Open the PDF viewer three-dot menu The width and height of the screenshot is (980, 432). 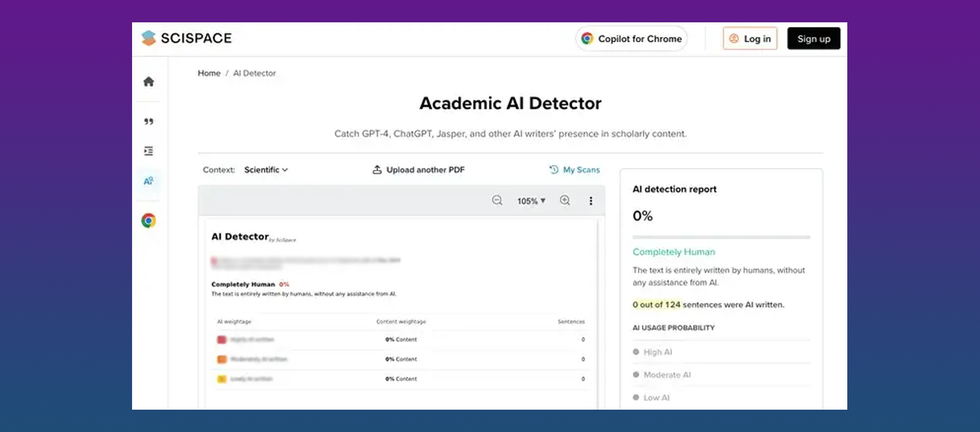(591, 201)
